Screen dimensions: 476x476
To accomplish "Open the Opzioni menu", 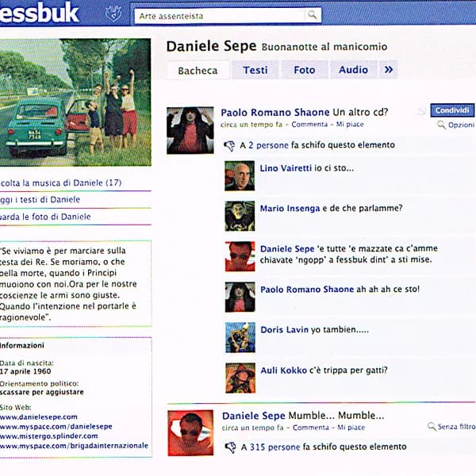I will [x=461, y=125].
